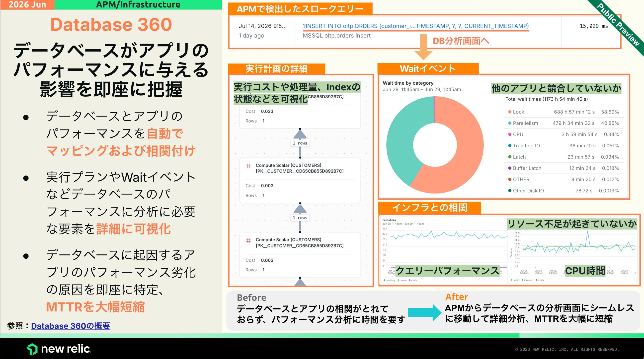Click the purple Buffer Latch legend dot
Screen dimensions: 644x359
(510, 168)
